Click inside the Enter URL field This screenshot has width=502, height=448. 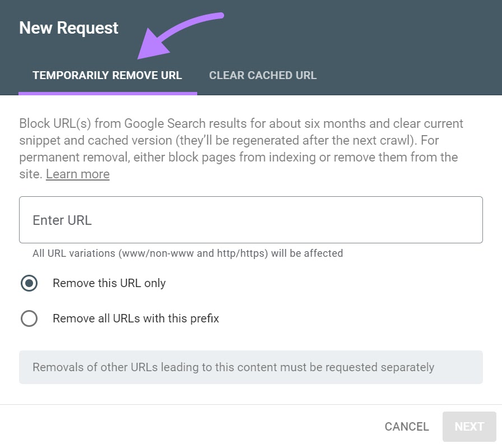pos(250,219)
